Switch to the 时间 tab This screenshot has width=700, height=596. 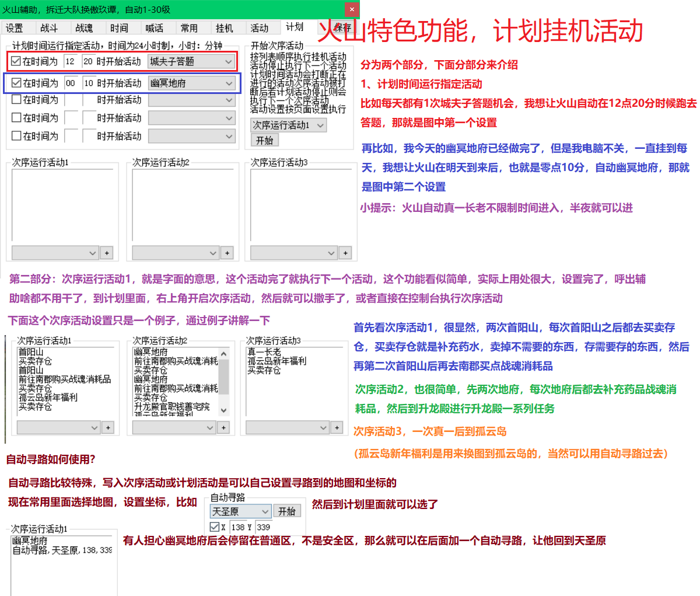coord(120,28)
